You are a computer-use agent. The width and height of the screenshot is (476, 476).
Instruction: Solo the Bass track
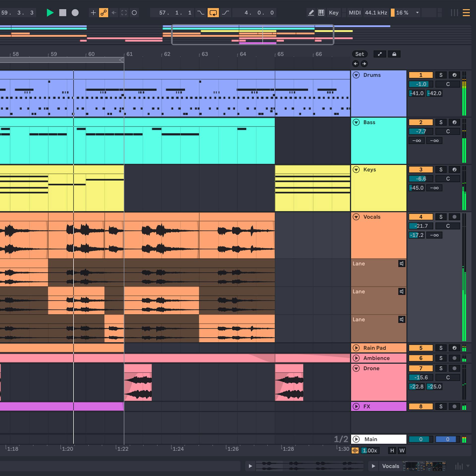[x=441, y=122]
